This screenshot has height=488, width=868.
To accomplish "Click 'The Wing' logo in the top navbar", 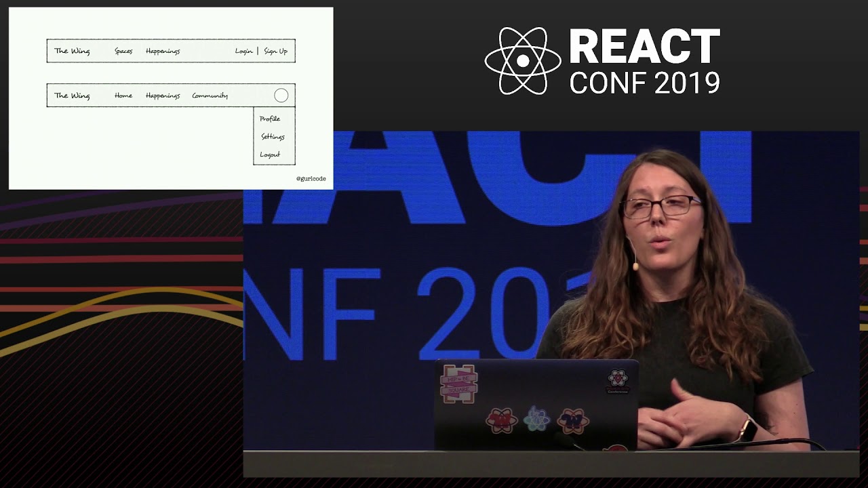I will click(71, 50).
